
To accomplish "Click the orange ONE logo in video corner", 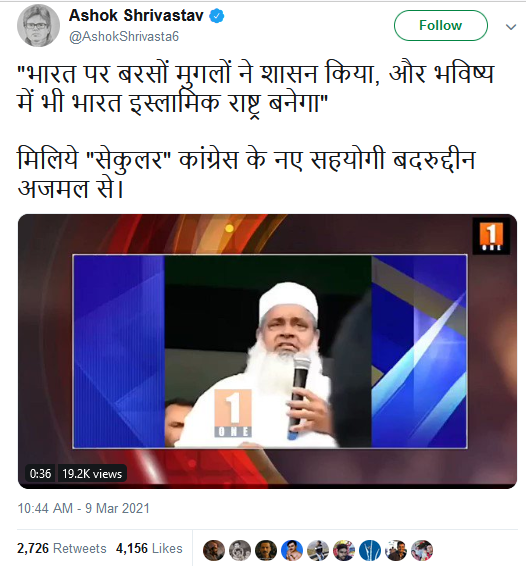I will [x=491, y=236].
